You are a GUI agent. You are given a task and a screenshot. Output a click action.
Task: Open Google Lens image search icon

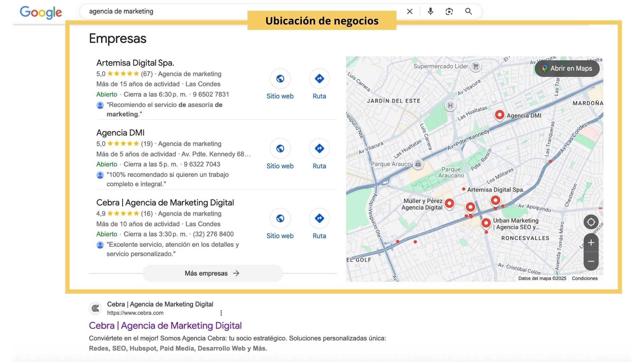[x=449, y=11]
